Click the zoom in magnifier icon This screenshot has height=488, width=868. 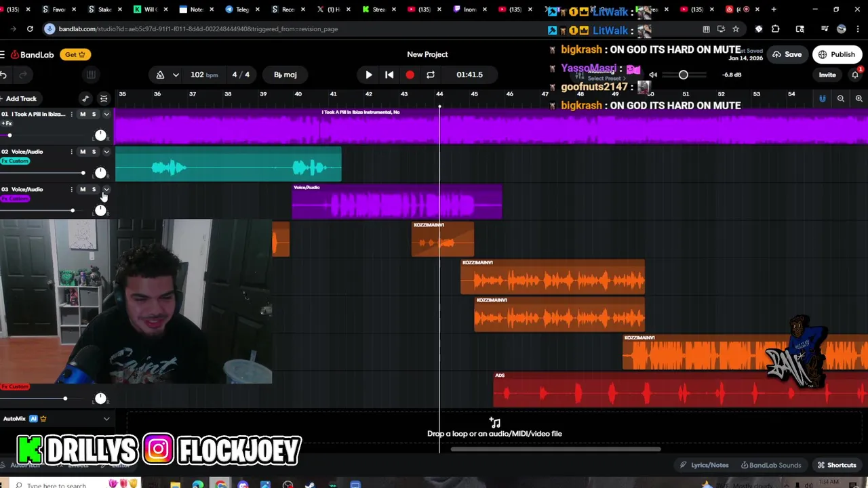point(859,99)
